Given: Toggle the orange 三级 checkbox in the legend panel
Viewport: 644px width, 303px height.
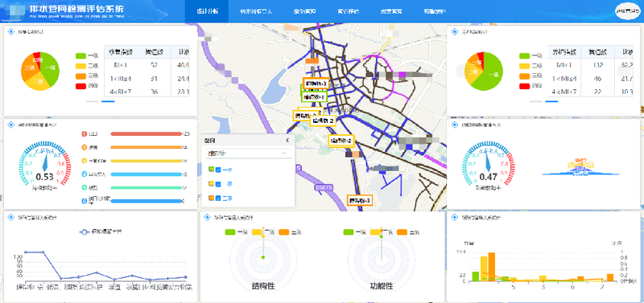Looking at the screenshot, I should click(x=218, y=199).
